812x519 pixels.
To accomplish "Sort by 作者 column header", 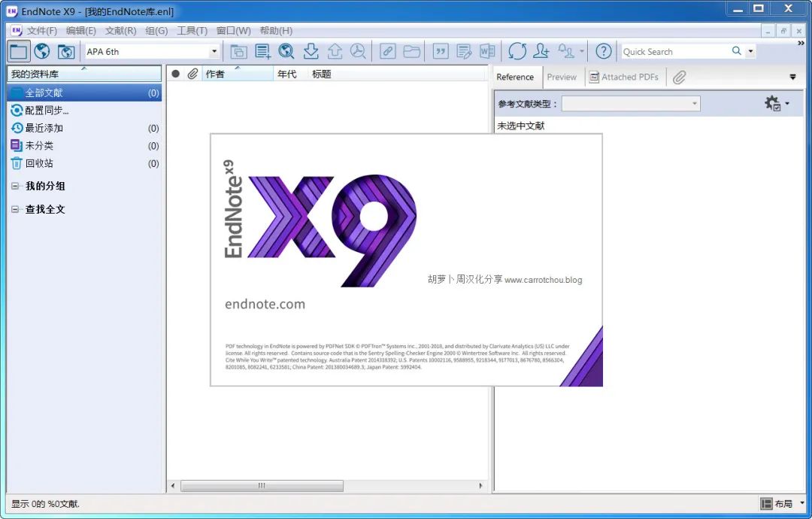I will [x=238, y=74].
